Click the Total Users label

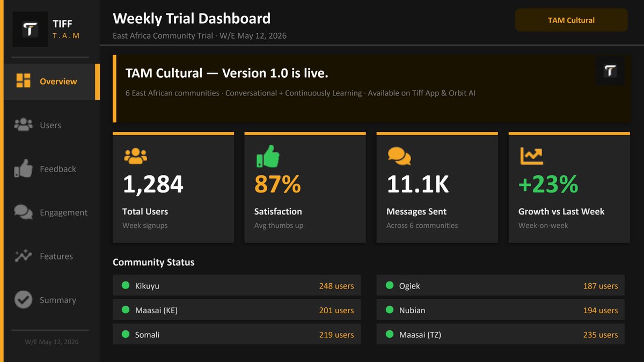point(145,211)
